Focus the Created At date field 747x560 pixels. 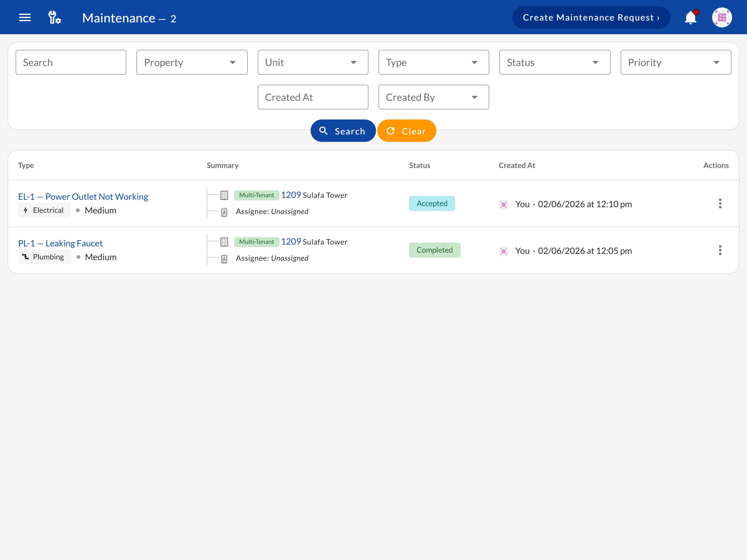tap(313, 97)
